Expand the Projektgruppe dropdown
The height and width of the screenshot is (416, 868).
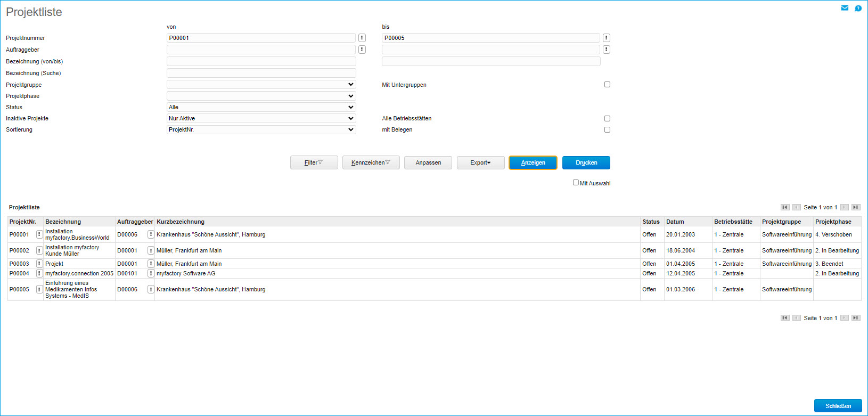(x=261, y=85)
